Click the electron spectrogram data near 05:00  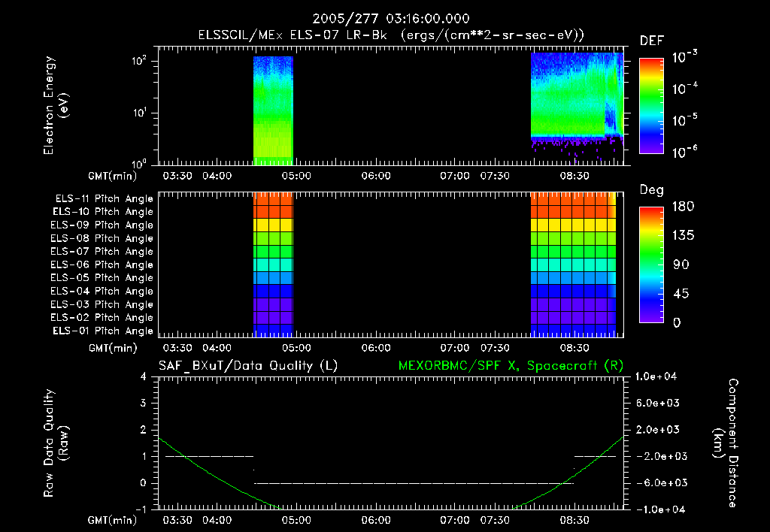[x=273, y=110]
